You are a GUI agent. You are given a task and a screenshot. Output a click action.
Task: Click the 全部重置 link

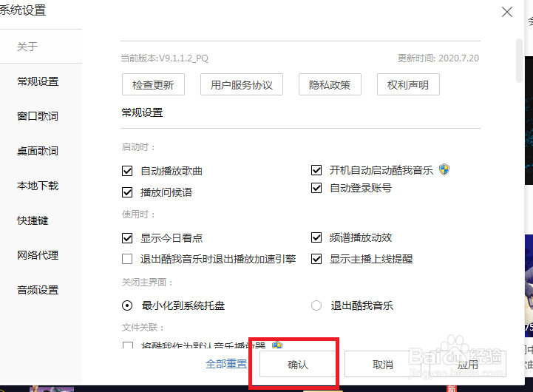[226, 364]
